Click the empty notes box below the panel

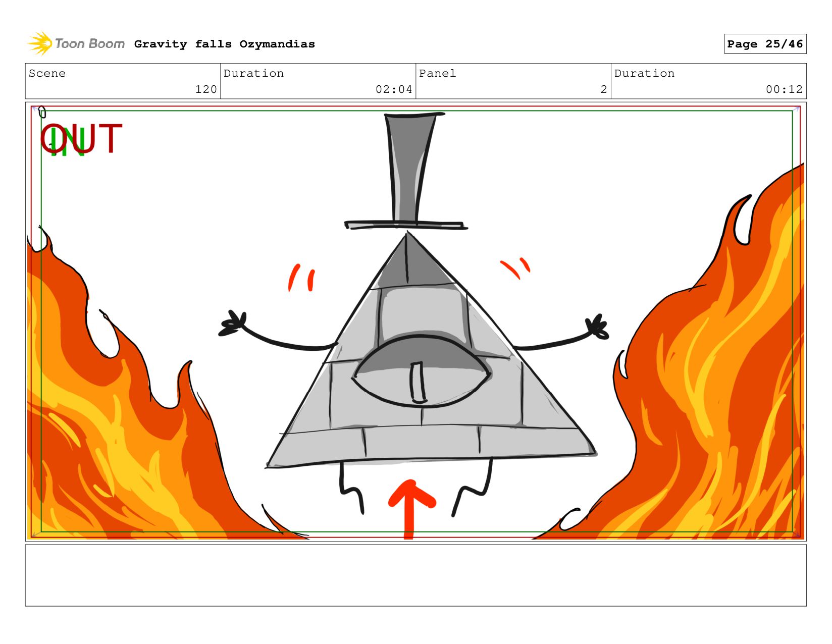click(x=415, y=575)
